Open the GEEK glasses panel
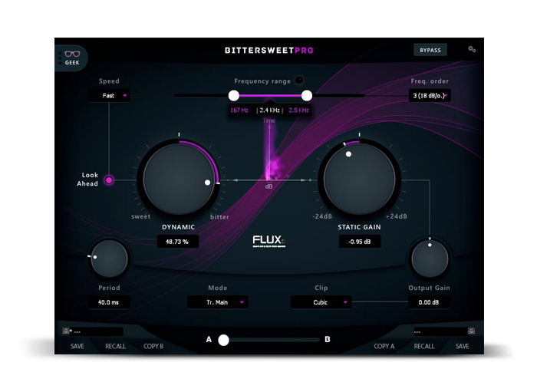Screen dimensions: 537x392 (x=71, y=58)
